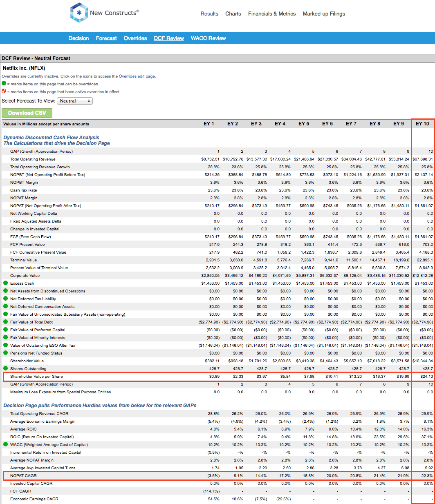
Task: Open the Select Forecast To View dropdown
Action: (x=75, y=101)
